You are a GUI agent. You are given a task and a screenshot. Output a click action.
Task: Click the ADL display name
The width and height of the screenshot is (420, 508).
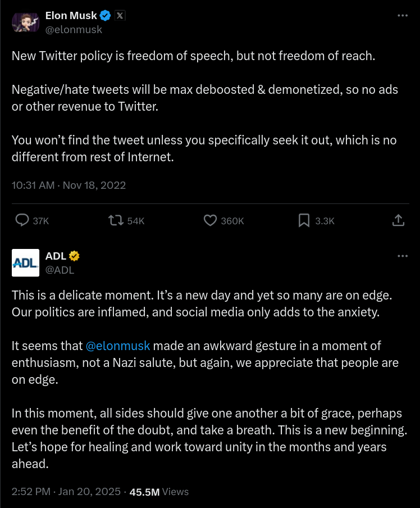56,256
